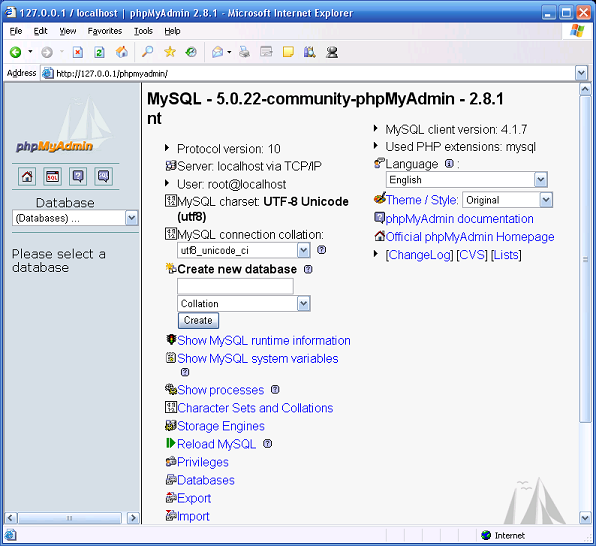Click help icon next to Show processes
596x546 pixels.
coord(275,390)
